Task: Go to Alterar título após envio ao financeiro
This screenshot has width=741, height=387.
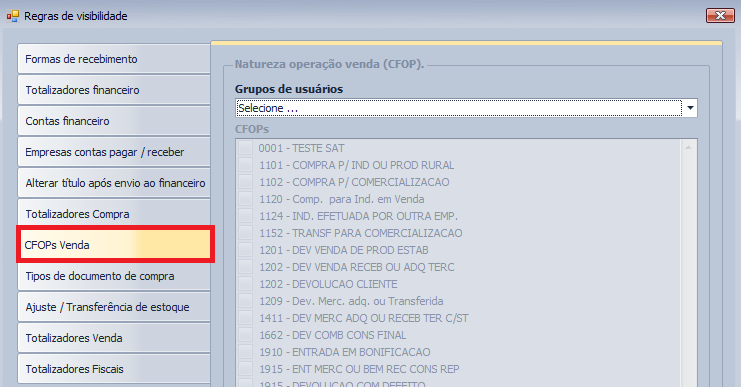Action: [x=114, y=183]
